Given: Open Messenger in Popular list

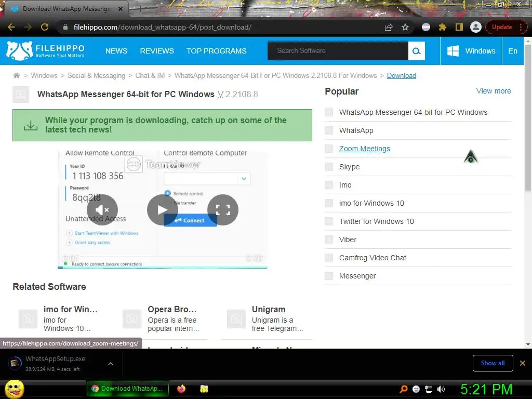Looking at the screenshot, I should click(x=357, y=276).
